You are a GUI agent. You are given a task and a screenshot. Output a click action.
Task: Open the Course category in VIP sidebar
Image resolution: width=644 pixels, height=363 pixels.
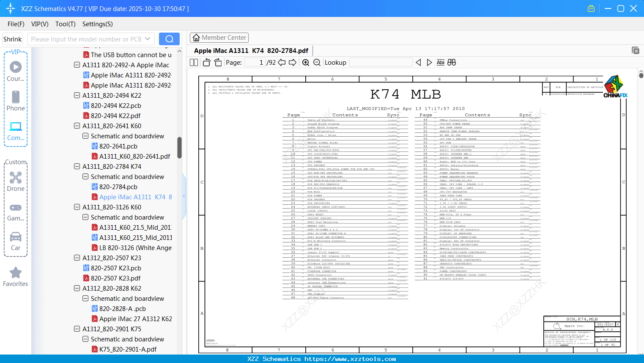coord(16,71)
